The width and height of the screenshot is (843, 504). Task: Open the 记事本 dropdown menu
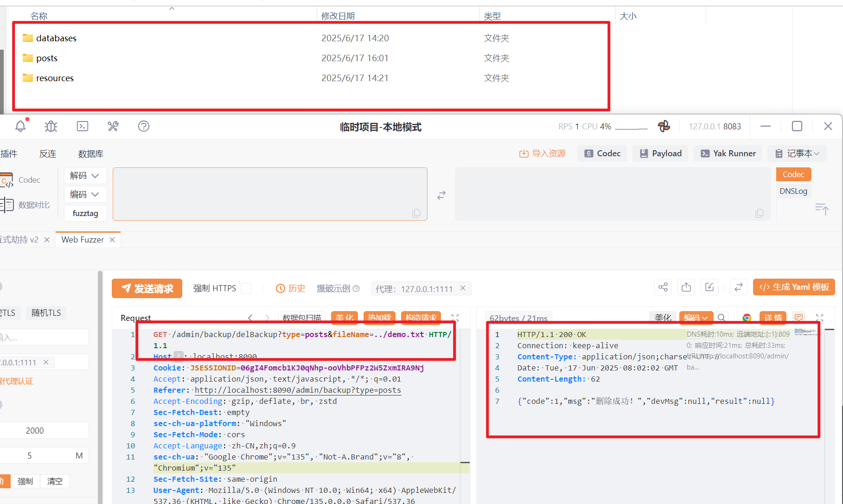pyautogui.click(x=797, y=153)
